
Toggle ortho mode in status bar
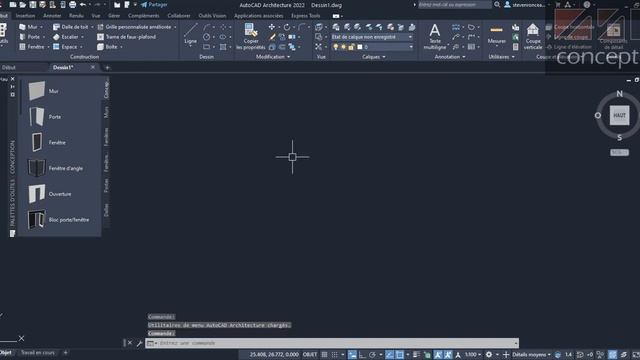coord(362,355)
